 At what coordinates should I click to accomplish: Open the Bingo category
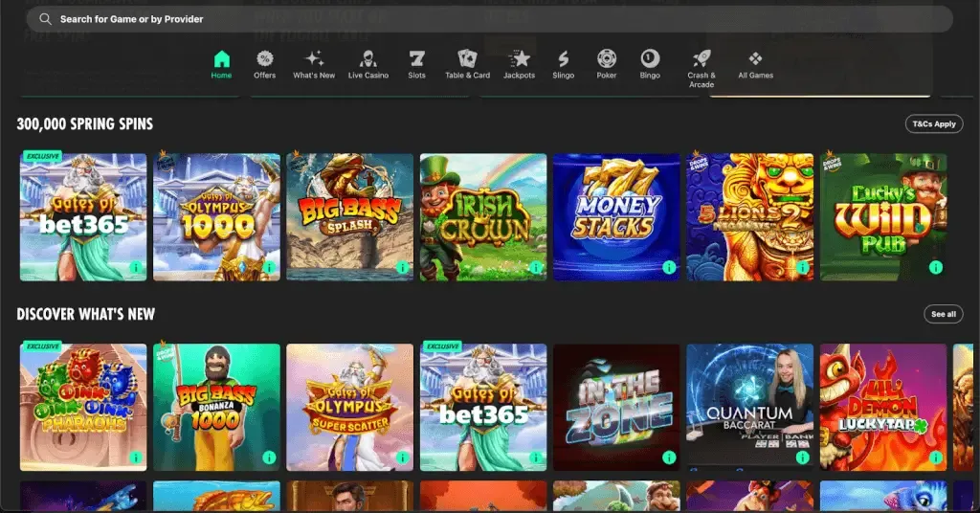coord(650,65)
